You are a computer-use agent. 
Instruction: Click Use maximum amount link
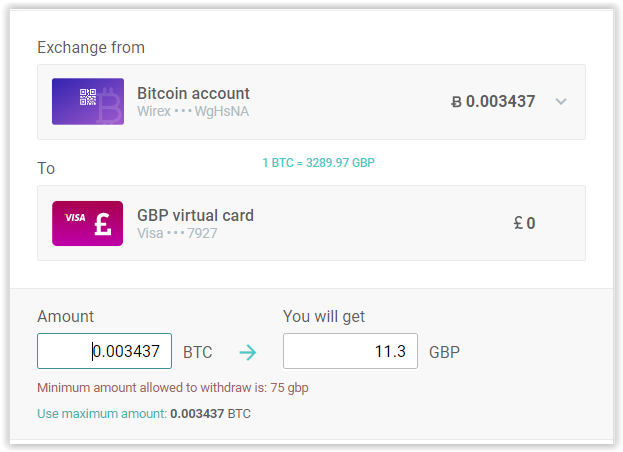pos(102,413)
